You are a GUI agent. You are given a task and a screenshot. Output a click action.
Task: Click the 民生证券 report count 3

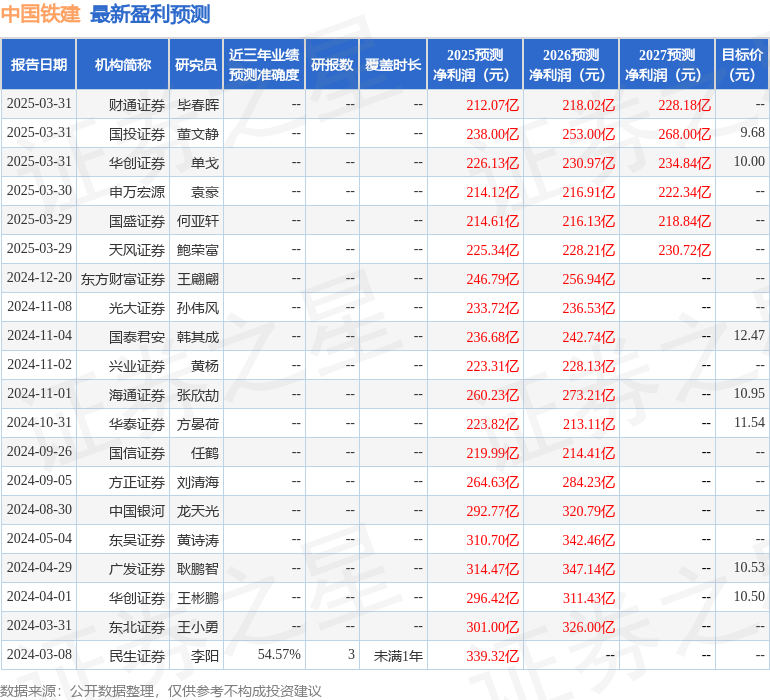(x=351, y=654)
